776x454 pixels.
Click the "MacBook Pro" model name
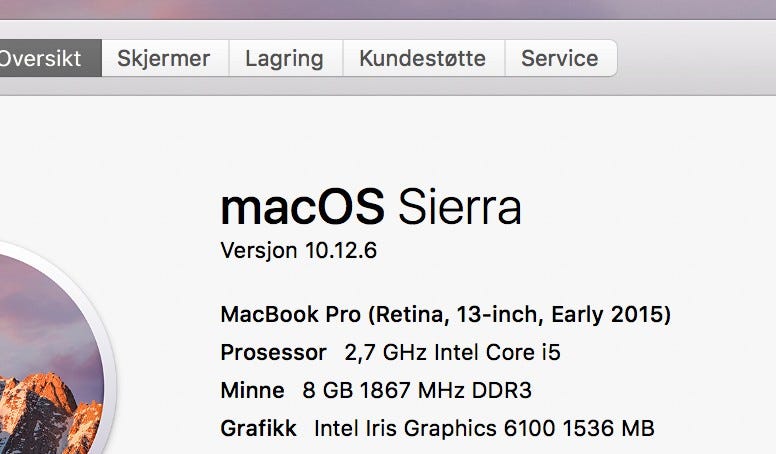[290, 315]
